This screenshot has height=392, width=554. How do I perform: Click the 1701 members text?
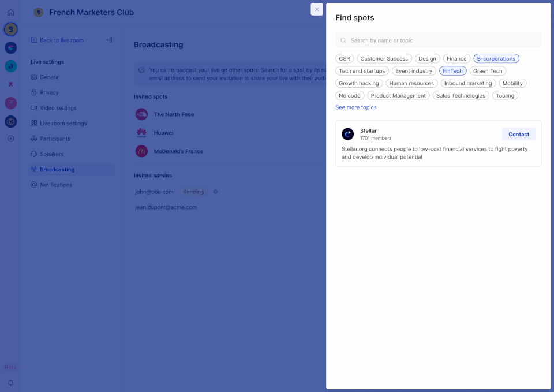coord(376,138)
